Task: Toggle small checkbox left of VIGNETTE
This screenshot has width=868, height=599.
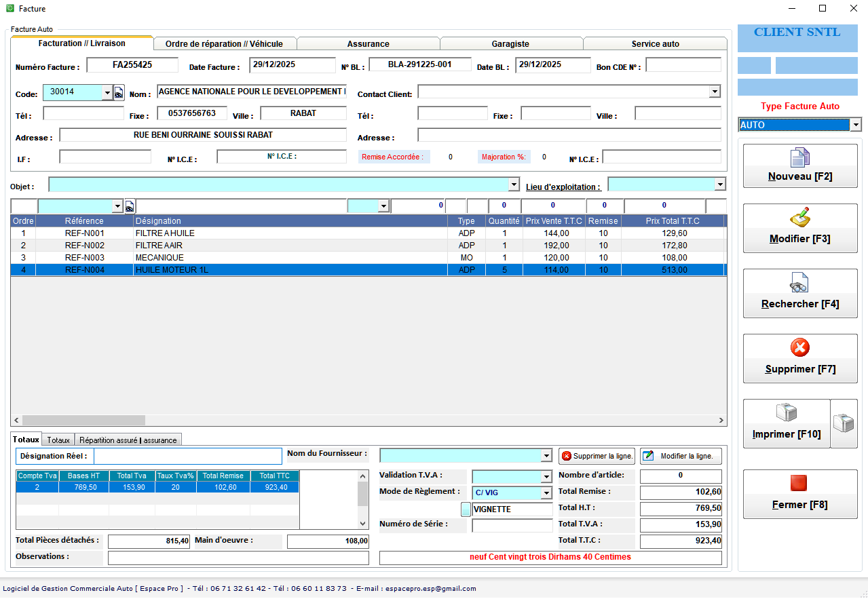Action: 466,509
